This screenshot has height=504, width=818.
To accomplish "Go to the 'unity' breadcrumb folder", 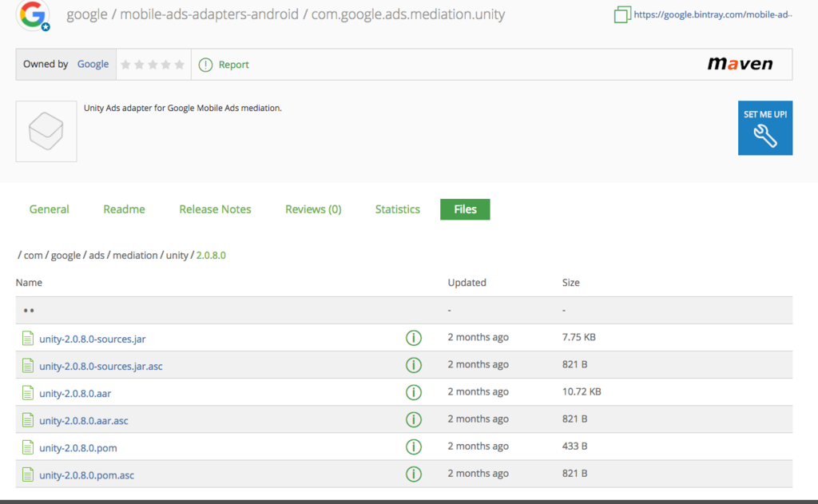I will tap(177, 255).
